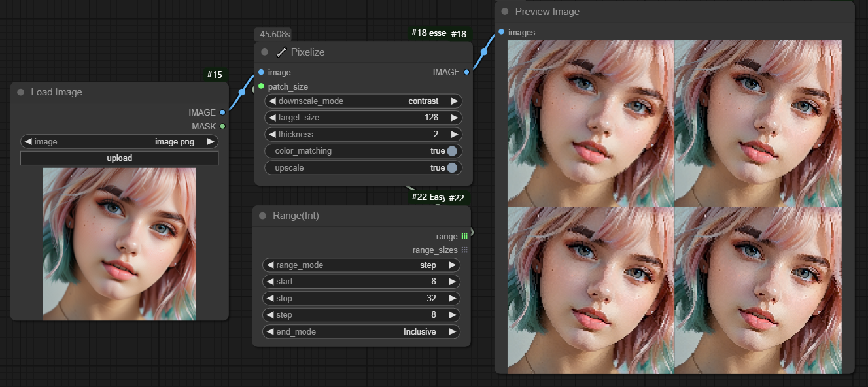Toggle the upscale switch off
This screenshot has width=868, height=387.
(451, 168)
